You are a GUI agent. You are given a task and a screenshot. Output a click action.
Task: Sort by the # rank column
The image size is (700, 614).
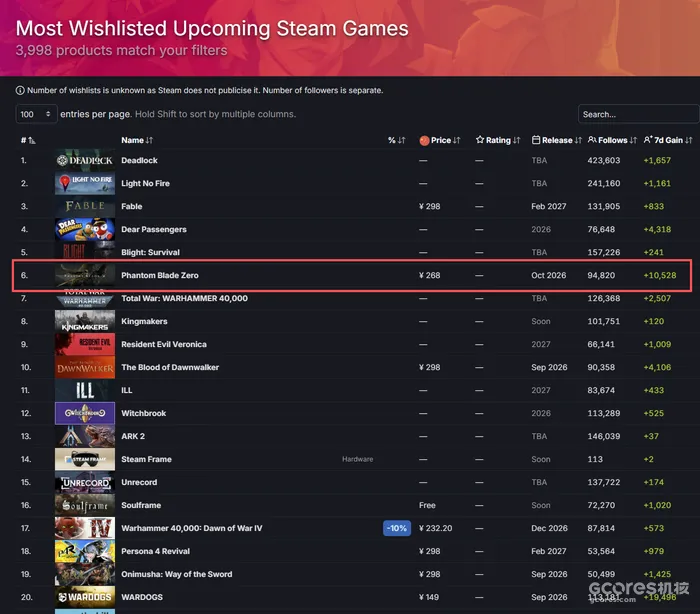(x=28, y=140)
